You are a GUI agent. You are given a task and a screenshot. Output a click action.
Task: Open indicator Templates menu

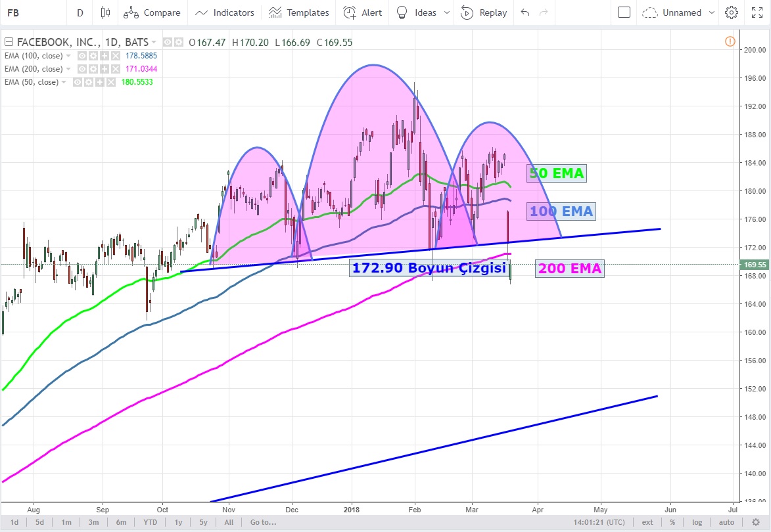coord(298,12)
